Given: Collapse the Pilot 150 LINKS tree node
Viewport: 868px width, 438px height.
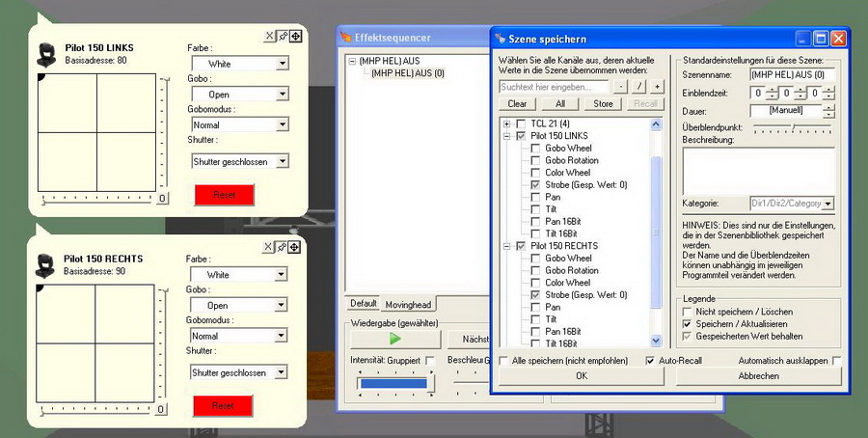Looking at the screenshot, I should 507,136.
